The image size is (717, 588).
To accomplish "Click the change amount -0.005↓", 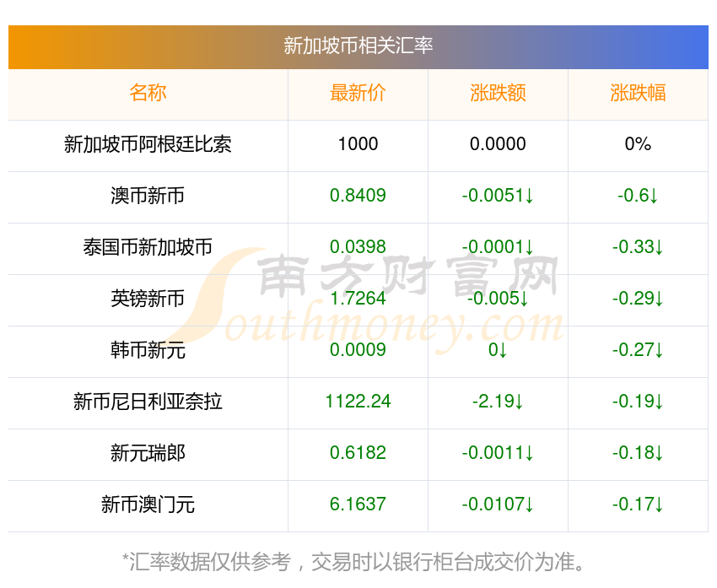I will coord(498,299).
